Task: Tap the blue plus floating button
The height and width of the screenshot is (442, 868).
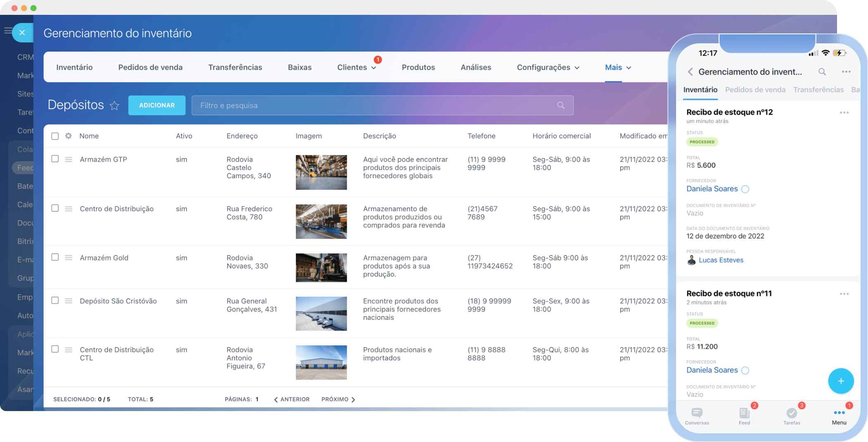Action: pyautogui.click(x=840, y=381)
